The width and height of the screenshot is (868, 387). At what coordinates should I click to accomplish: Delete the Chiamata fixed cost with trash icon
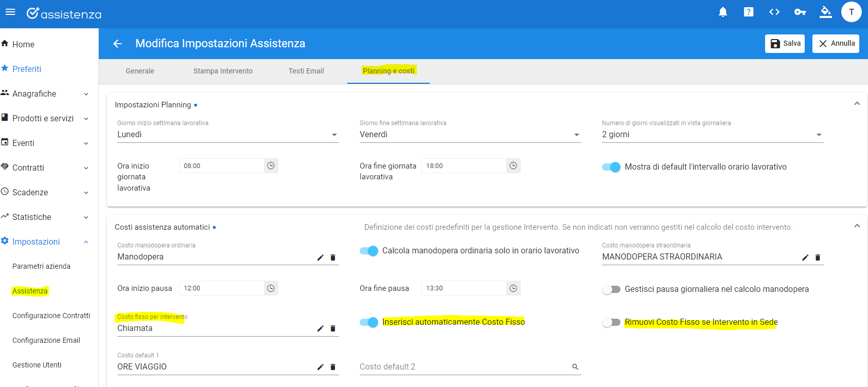(x=333, y=328)
